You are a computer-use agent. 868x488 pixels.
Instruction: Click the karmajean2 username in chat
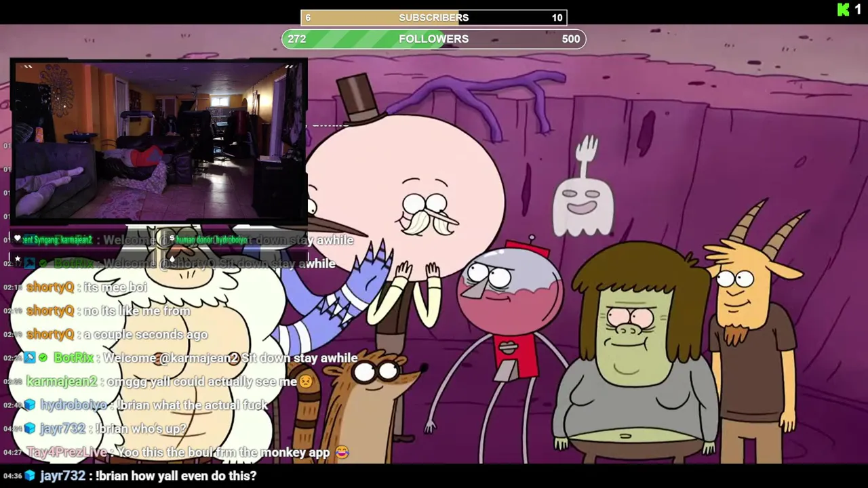click(62, 382)
